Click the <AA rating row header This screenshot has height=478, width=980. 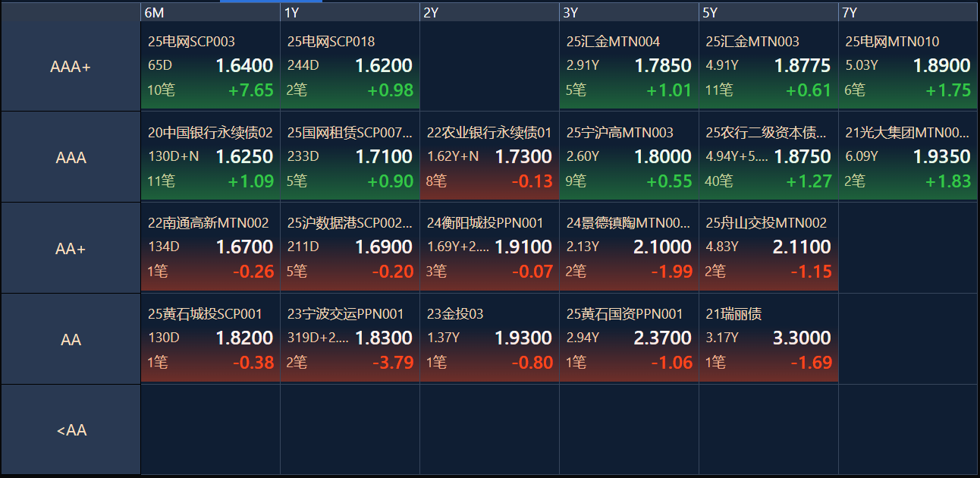coord(71,430)
